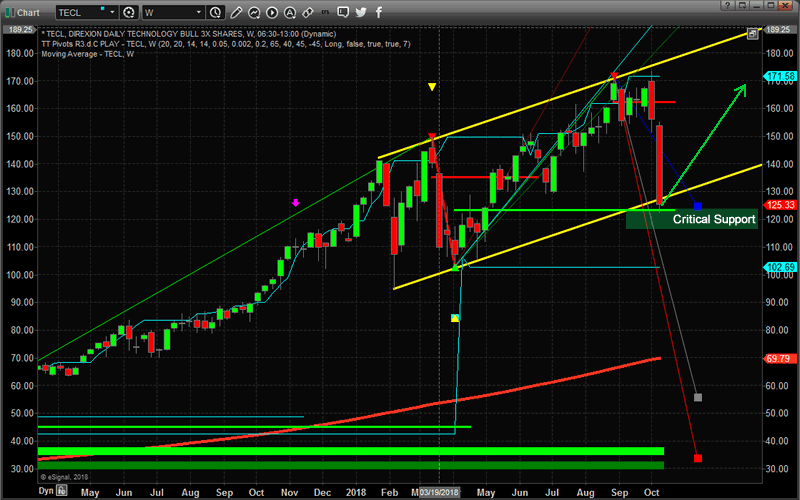Click the Sep 2018 label on time axis
Screen dimensions: 800x500
pyautogui.click(x=619, y=492)
